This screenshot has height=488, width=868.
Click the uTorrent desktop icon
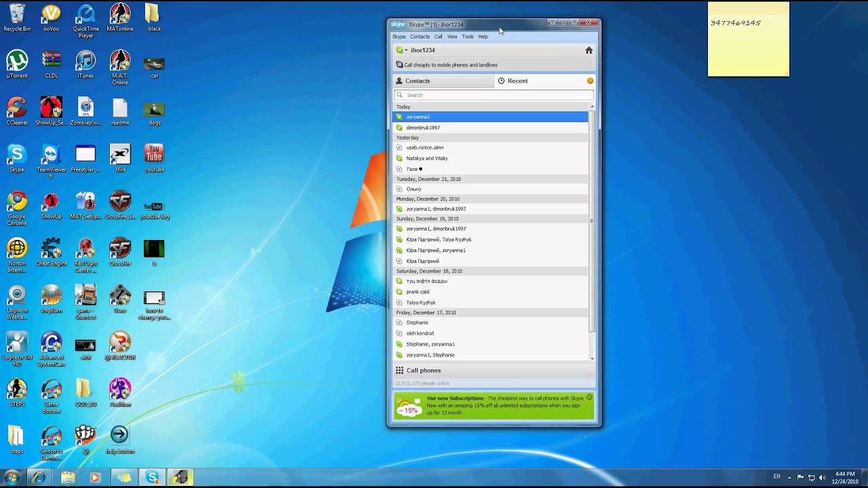[x=17, y=65]
